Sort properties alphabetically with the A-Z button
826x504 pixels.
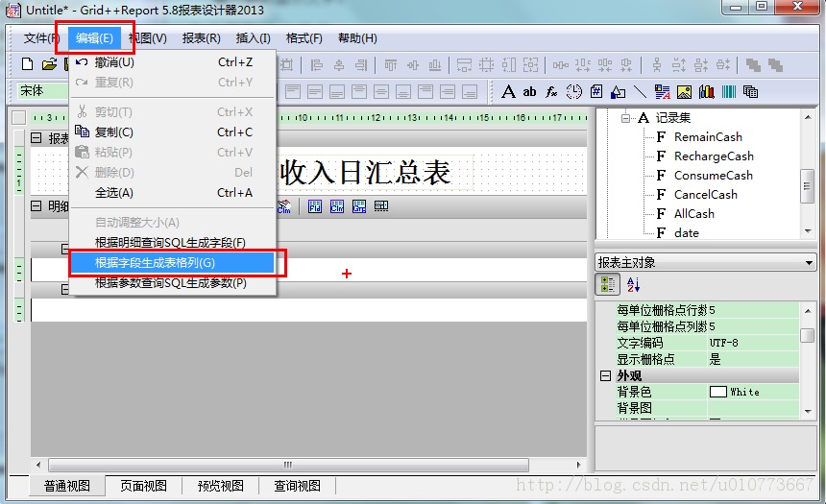[633, 285]
